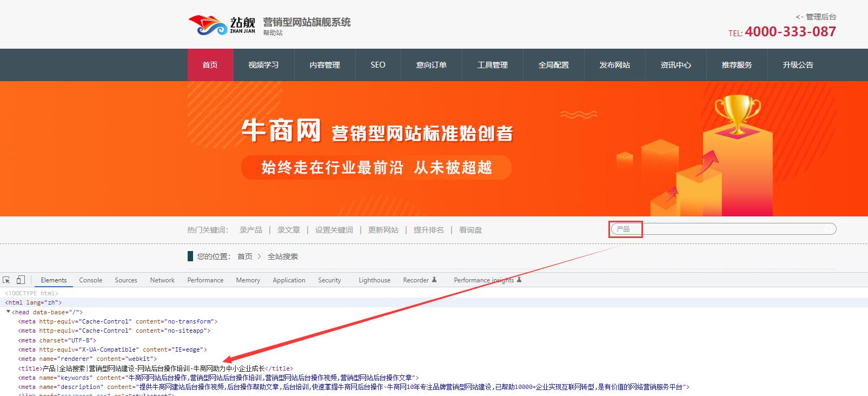Open the 意向订单 navigation menu

click(x=432, y=65)
